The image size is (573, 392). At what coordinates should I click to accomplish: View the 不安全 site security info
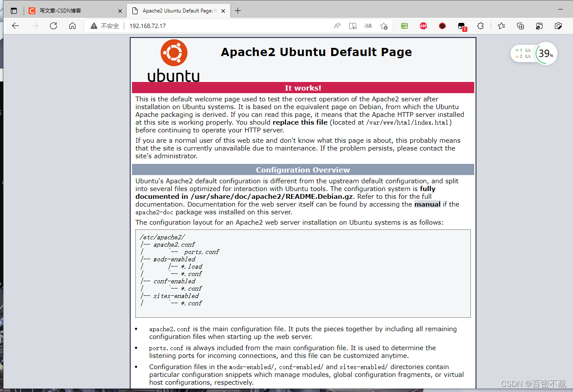(x=105, y=26)
